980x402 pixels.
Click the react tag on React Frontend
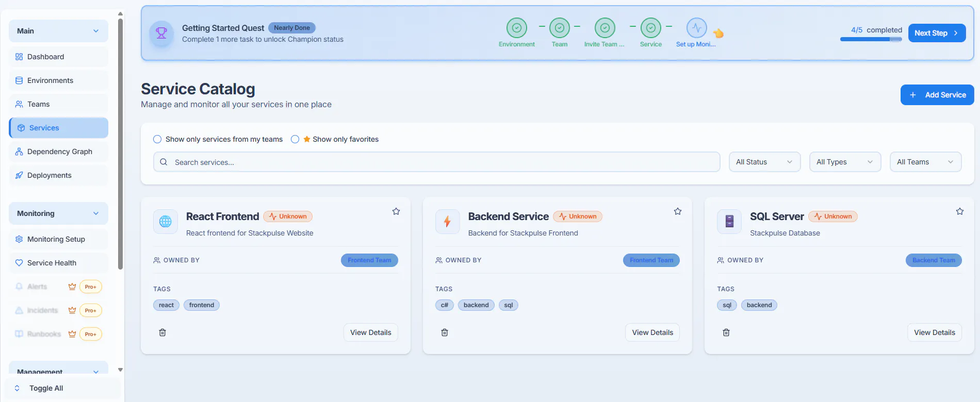click(x=166, y=305)
